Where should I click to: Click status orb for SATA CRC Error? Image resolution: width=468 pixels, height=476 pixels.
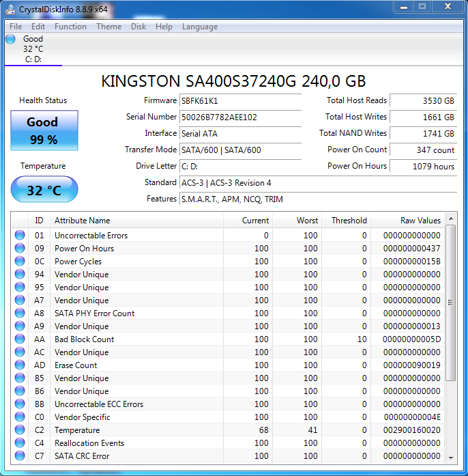tap(20, 456)
